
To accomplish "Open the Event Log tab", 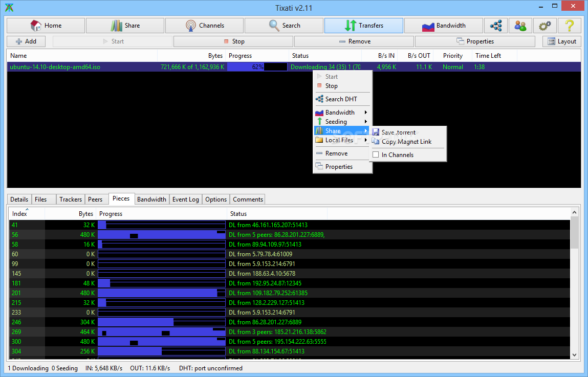I will 186,199.
